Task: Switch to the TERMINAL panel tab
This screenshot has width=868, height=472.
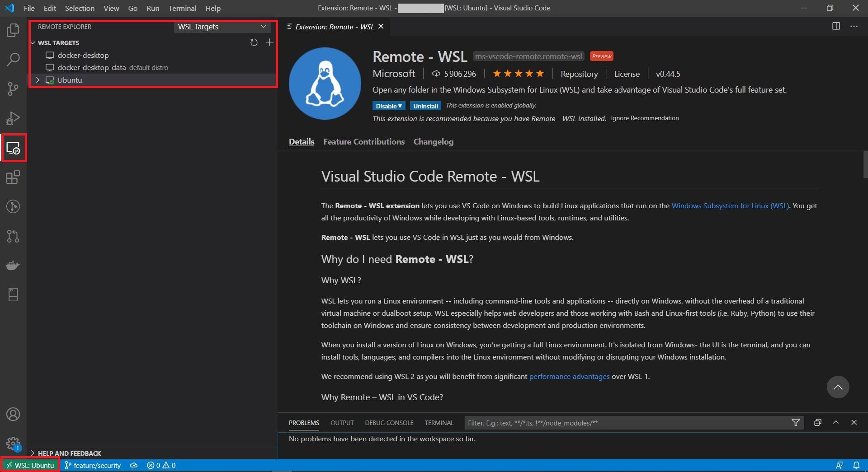Action: point(439,423)
